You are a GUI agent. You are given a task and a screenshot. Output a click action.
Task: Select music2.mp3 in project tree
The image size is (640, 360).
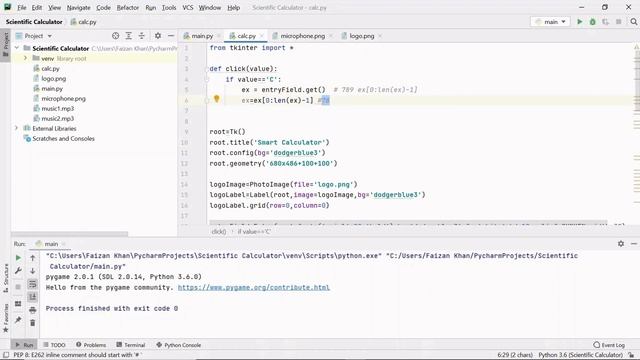click(58, 118)
